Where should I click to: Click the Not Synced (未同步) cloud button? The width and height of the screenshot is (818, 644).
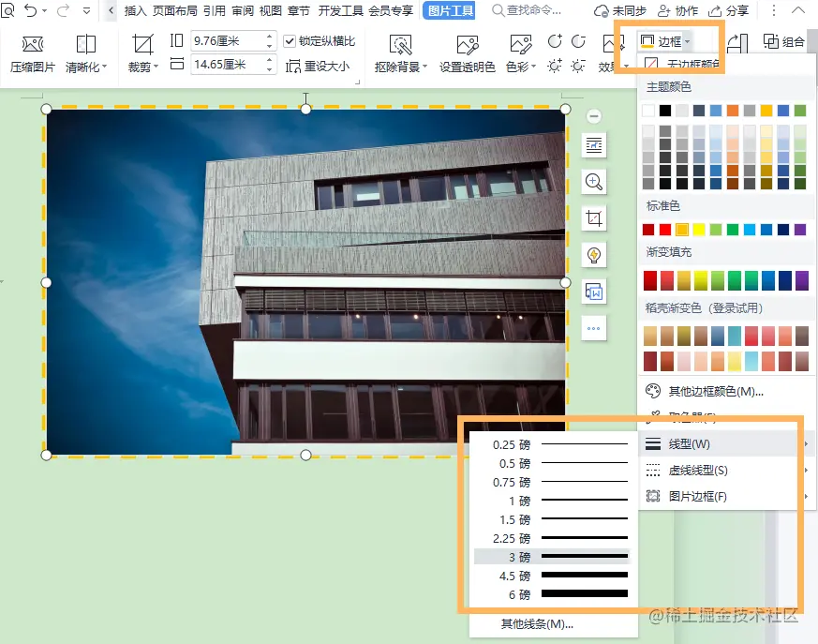(x=620, y=10)
